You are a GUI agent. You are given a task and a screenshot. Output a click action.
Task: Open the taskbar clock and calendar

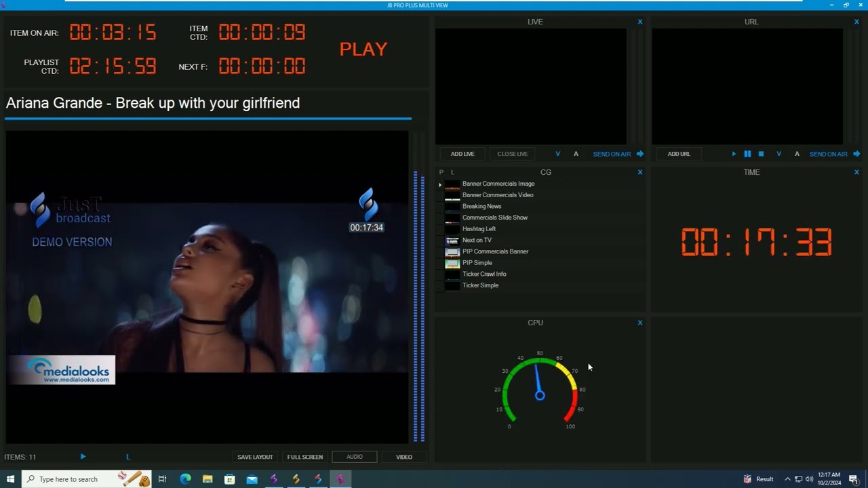829,479
